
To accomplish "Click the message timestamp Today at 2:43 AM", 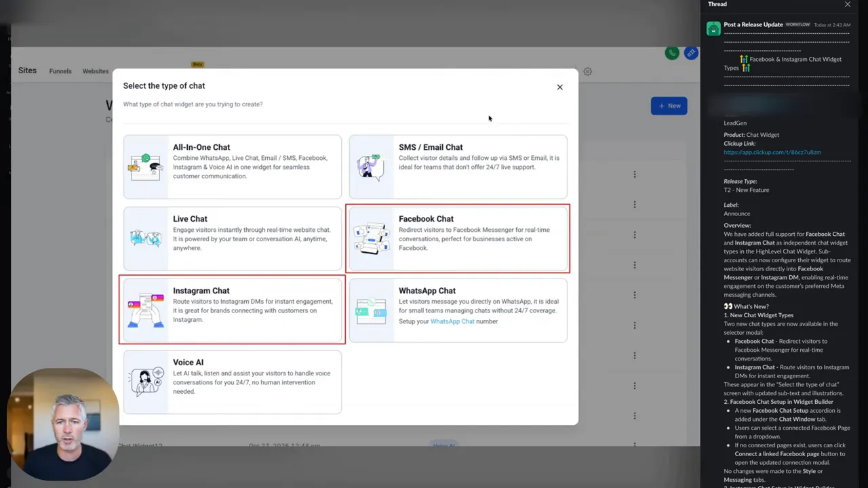I will coord(831,25).
